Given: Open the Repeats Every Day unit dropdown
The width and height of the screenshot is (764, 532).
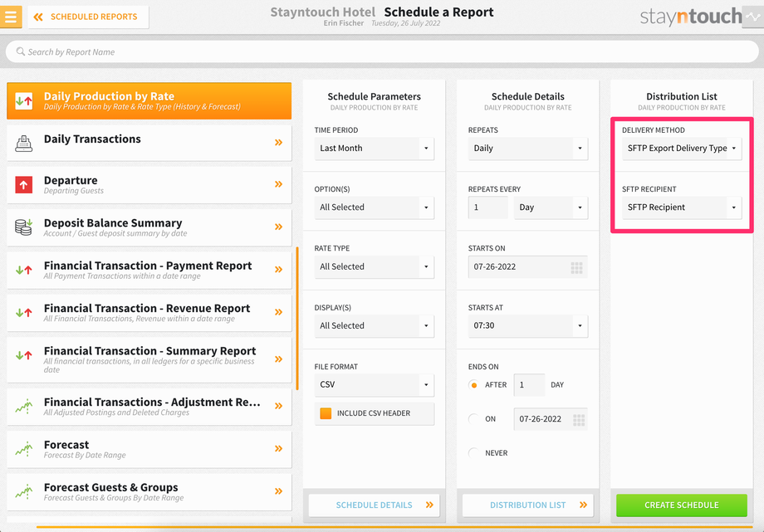Looking at the screenshot, I should click(551, 207).
